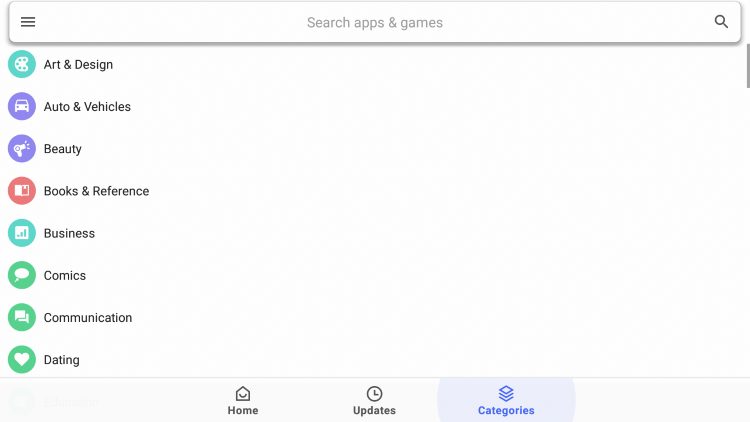Open the Categories tab
The image size is (750, 422).
pyautogui.click(x=506, y=401)
